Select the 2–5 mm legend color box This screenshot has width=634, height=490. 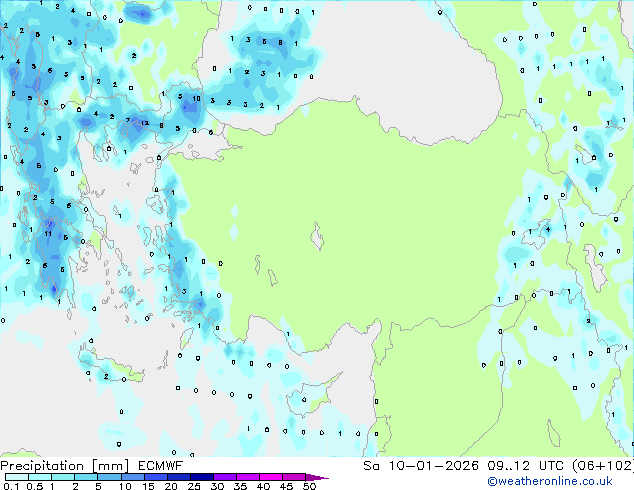pos(86,477)
